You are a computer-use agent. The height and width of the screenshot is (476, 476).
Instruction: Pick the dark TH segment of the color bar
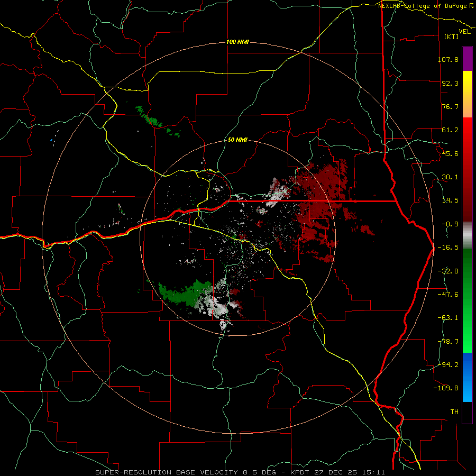click(x=467, y=412)
